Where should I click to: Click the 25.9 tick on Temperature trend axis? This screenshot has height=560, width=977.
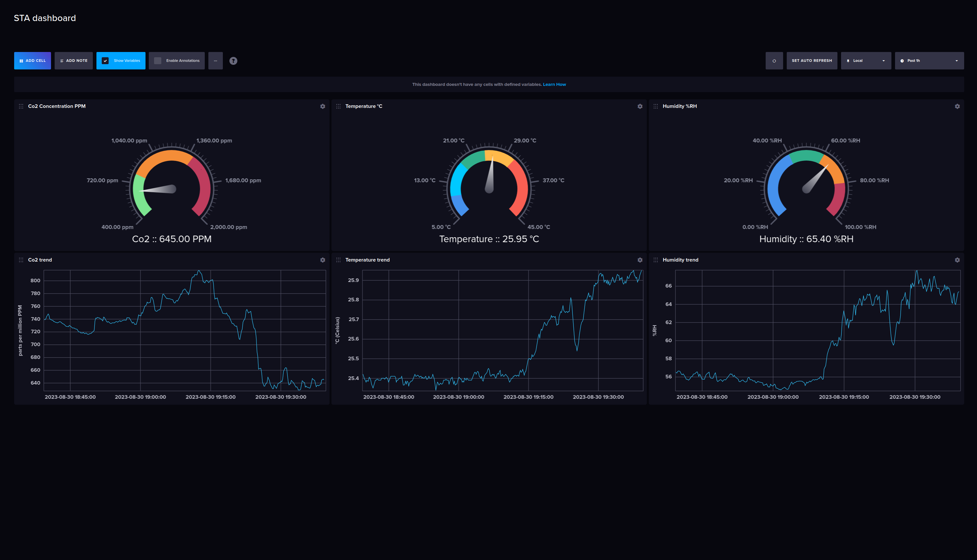[353, 280]
